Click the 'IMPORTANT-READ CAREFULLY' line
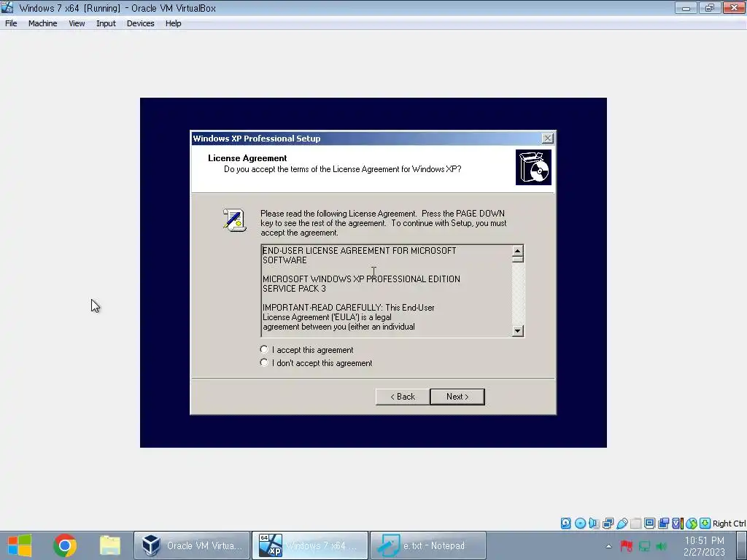 tap(348, 308)
